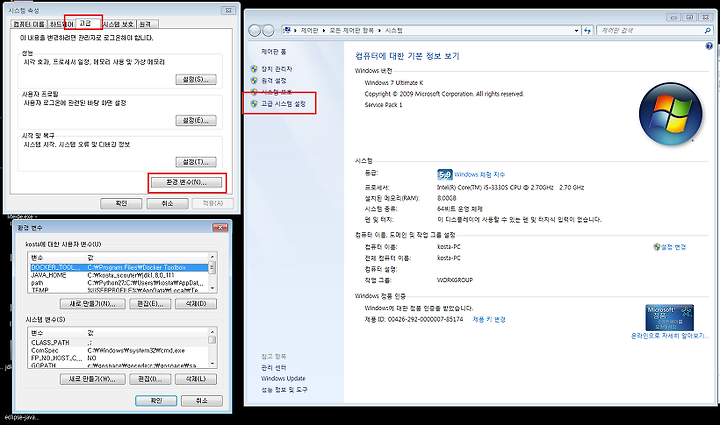Open the 원격 설정 link
Screen dimensions: 720x425
click(274, 80)
